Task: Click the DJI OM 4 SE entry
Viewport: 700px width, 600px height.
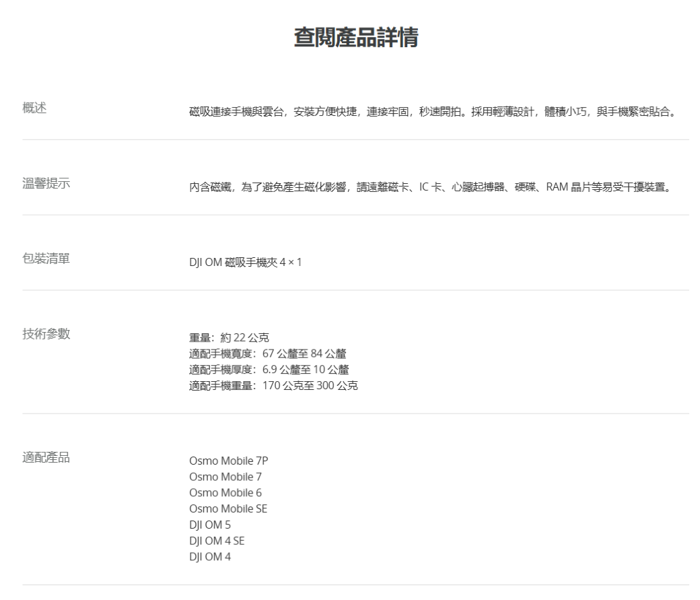Action: 217,541
